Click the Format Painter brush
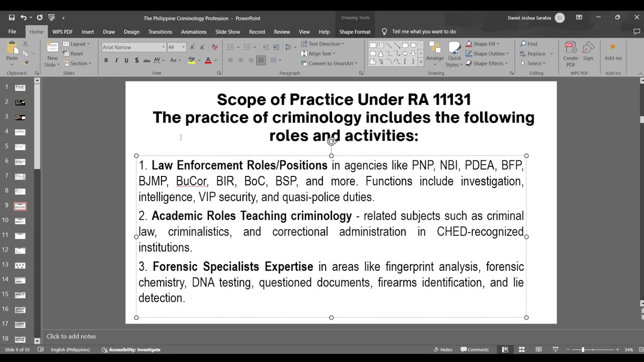This screenshot has width=644, height=362. 26,63
